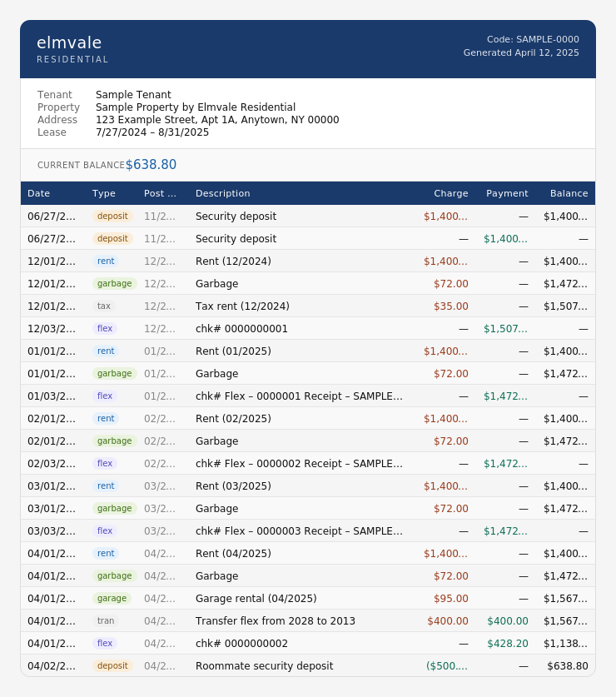Select the $35.00 tax charge

click(450, 306)
